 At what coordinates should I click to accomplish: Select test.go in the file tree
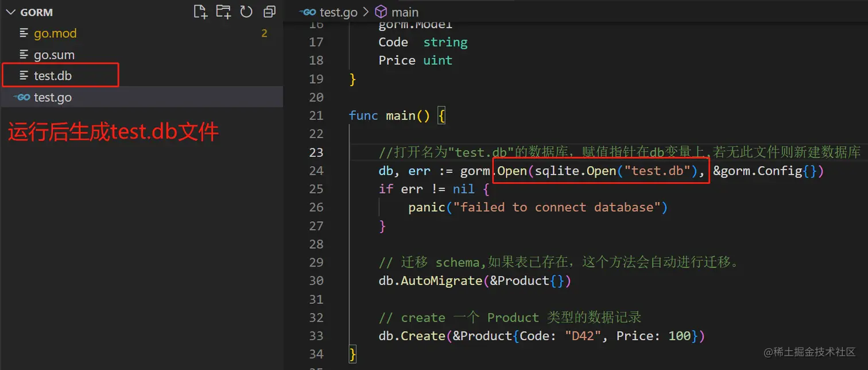141,98
